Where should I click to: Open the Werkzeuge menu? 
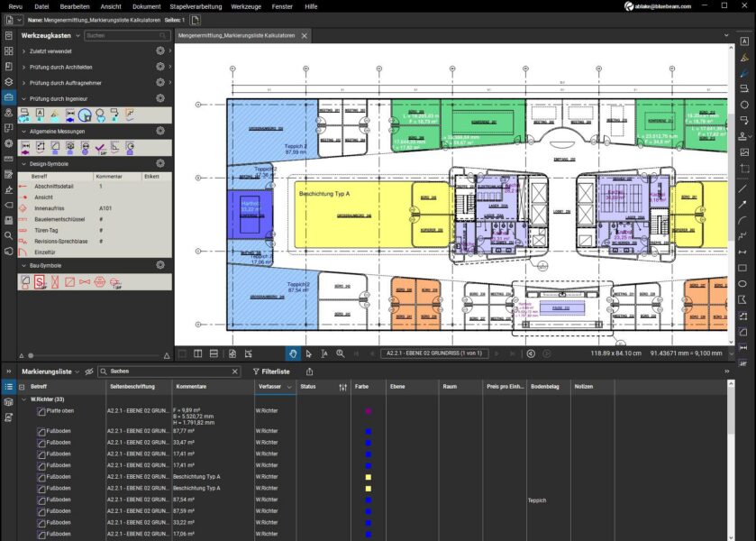245,6
